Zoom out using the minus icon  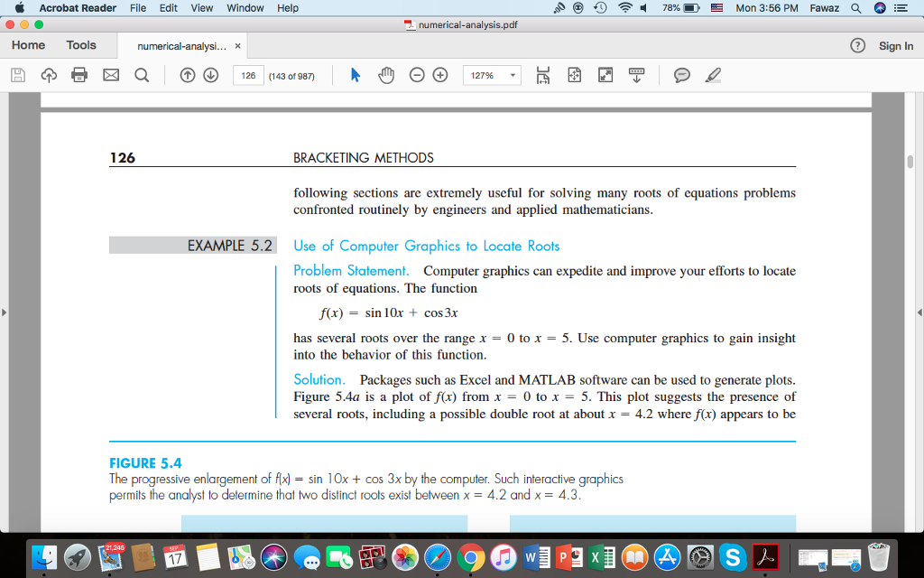(x=415, y=75)
